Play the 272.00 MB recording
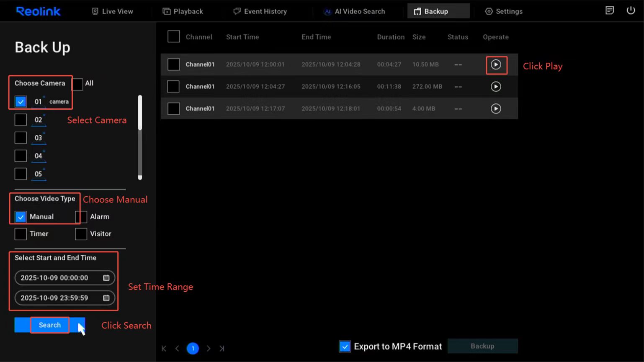 tap(496, 87)
